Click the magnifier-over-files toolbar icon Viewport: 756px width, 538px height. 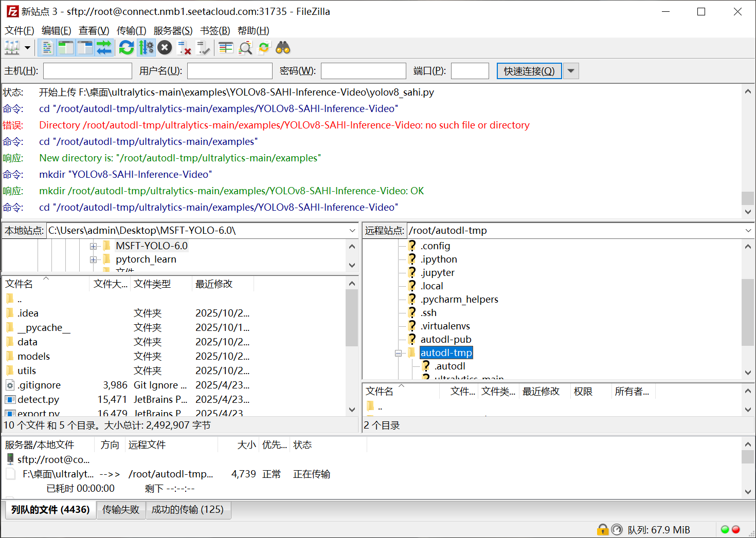coord(245,48)
